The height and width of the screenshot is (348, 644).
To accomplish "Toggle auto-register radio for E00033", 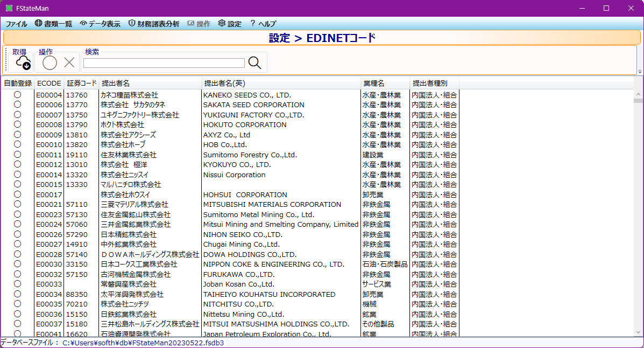I will click(x=17, y=284).
